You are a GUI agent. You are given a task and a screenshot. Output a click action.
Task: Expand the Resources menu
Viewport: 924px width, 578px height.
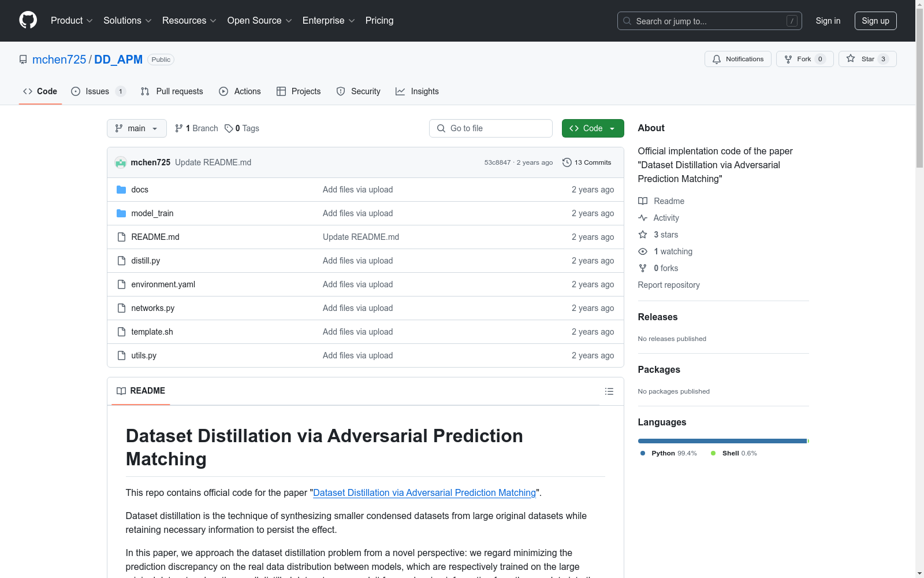pyautogui.click(x=189, y=20)
